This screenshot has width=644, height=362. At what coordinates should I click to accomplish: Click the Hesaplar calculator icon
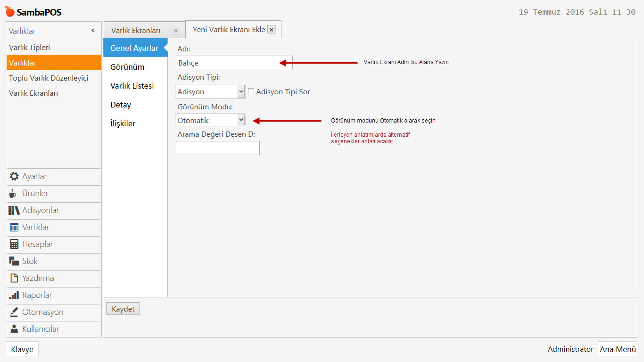click(x=14, y=244)
